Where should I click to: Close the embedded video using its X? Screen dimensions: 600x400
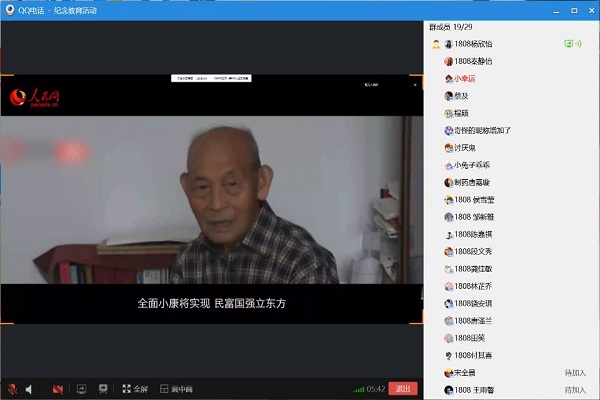[416, 86]
